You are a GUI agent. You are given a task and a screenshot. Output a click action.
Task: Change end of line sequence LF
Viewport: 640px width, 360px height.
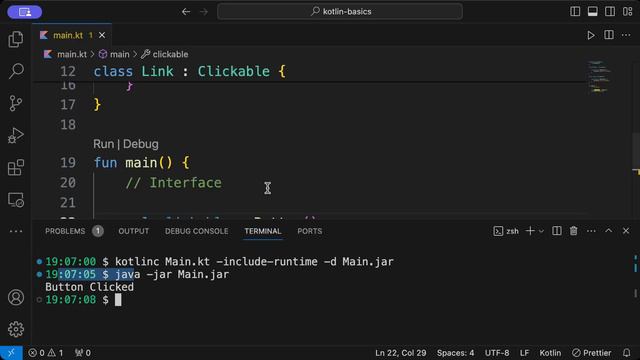click(524, 353)
